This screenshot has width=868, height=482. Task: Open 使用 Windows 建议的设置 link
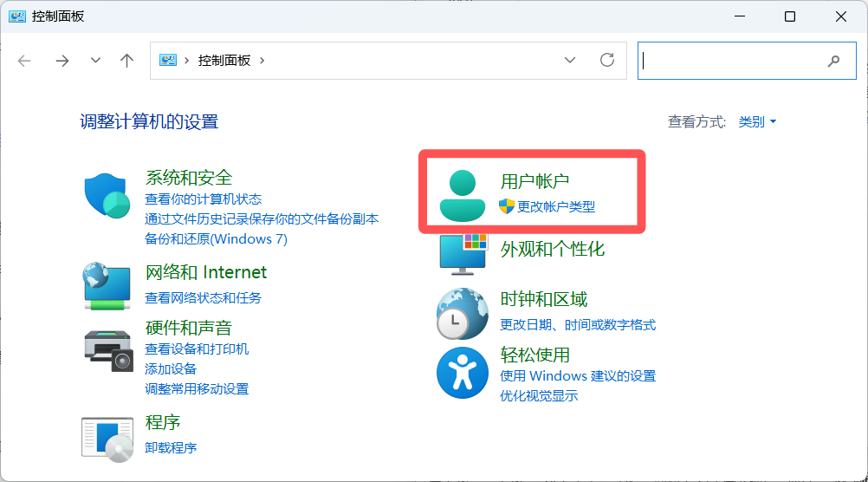tap(578, 376)
